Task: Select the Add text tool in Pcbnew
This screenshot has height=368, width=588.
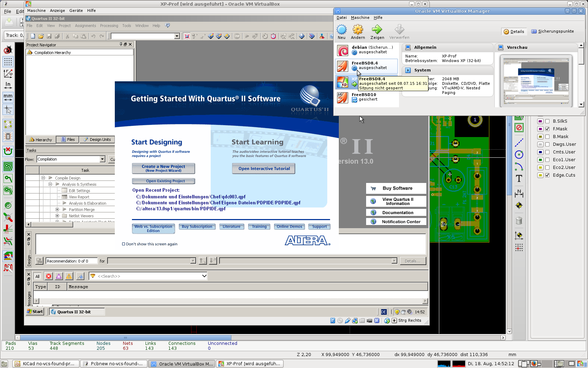Action: (x=519, y=178)
